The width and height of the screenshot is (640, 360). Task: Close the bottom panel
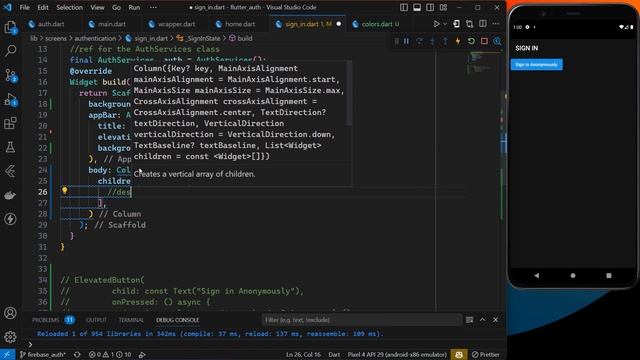point(496,320)
